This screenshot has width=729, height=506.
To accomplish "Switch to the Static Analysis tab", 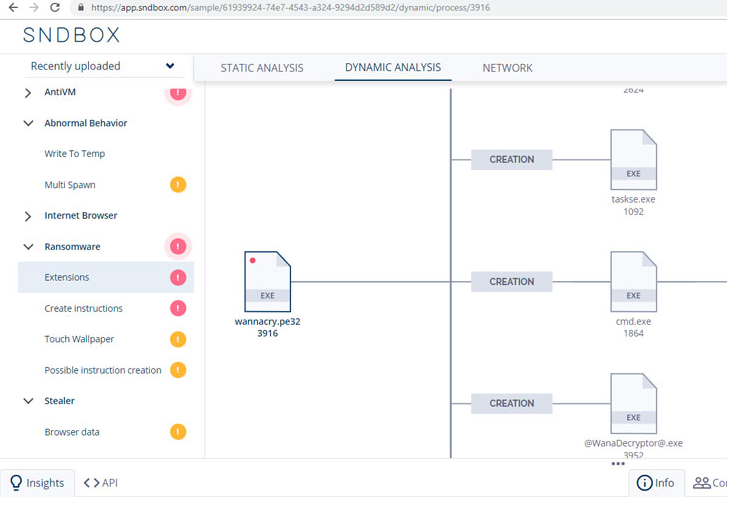I will [262, 68].
